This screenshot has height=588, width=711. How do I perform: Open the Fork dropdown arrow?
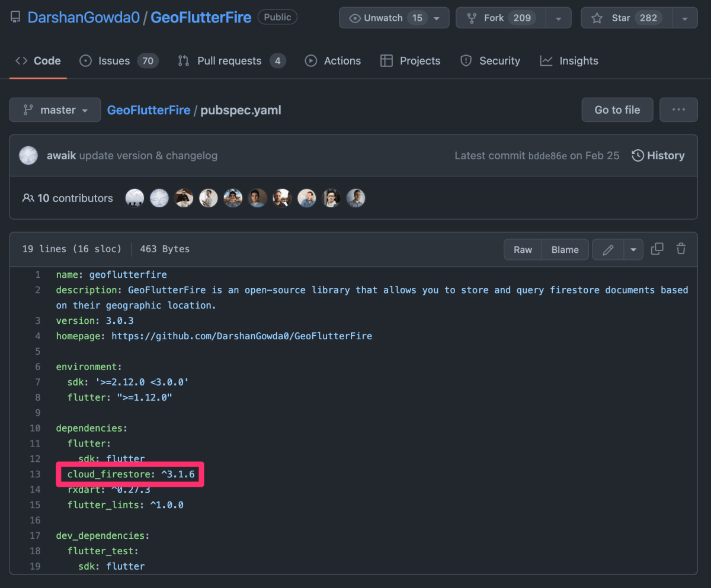tap(558, 17)
